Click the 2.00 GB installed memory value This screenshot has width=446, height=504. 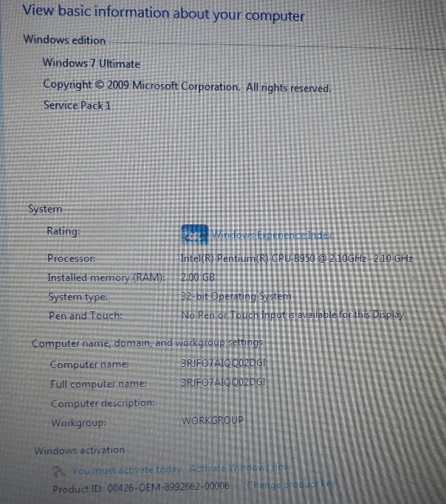click(x=198, y=277)
